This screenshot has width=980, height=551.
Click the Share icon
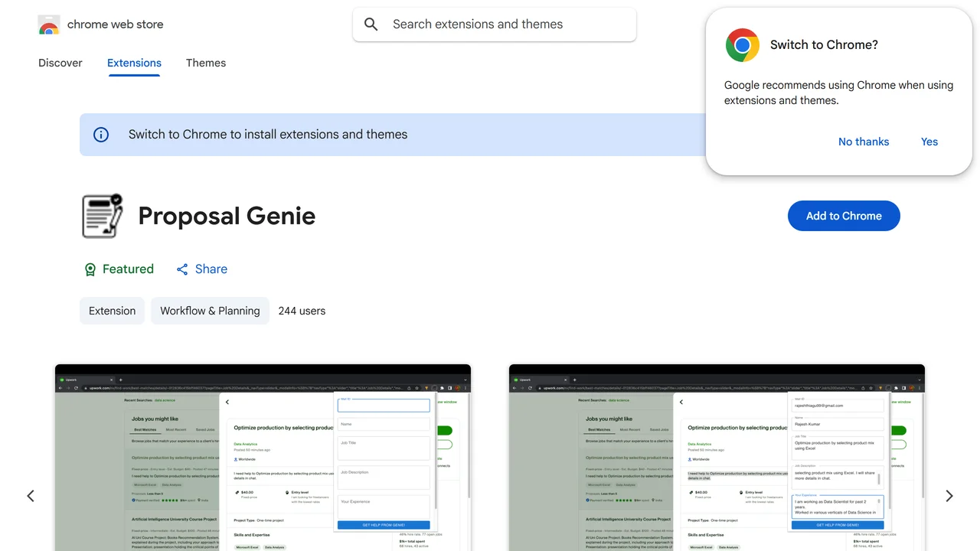pos(182,269)
